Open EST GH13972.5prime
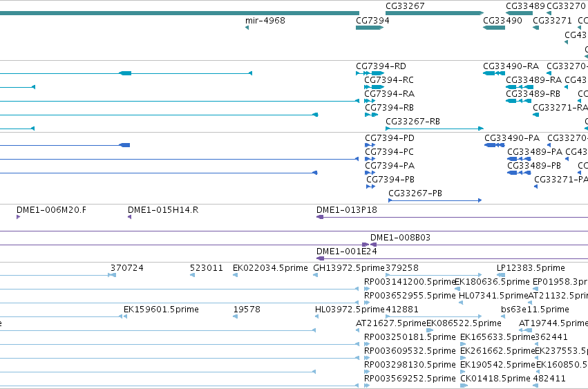 coord(349,268)
